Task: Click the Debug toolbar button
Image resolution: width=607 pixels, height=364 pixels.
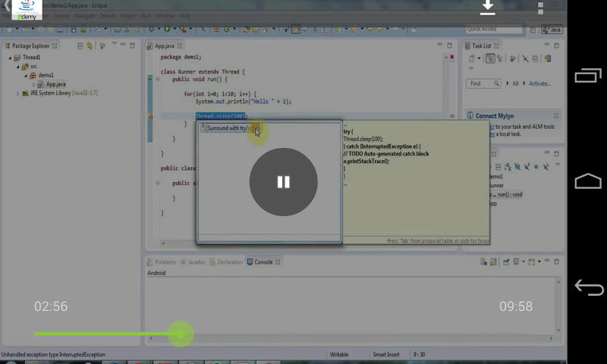Action: (x=151, y=29)
